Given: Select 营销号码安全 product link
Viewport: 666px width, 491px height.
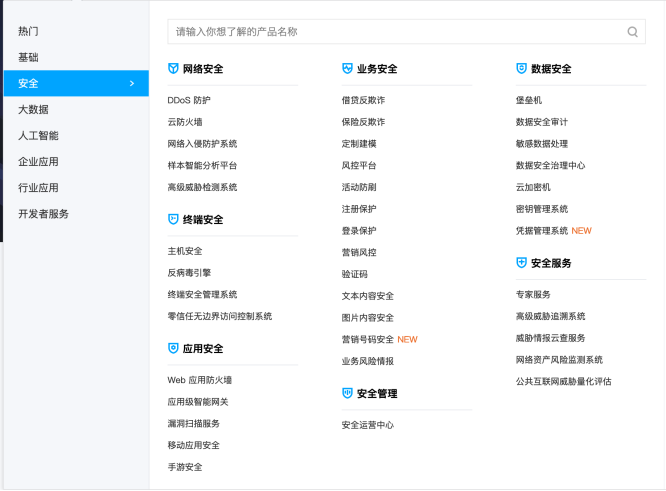Looking at the screenshot, I should 367,339.
